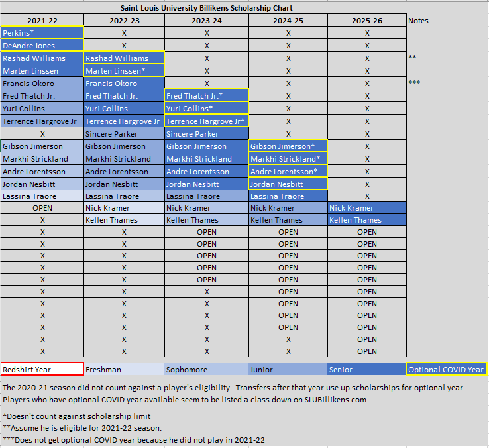The image size is (489, 448).
Task: Select Sincere Parker in the 2022-23 column
Action: pyautogui.click(x=124, y=134)
